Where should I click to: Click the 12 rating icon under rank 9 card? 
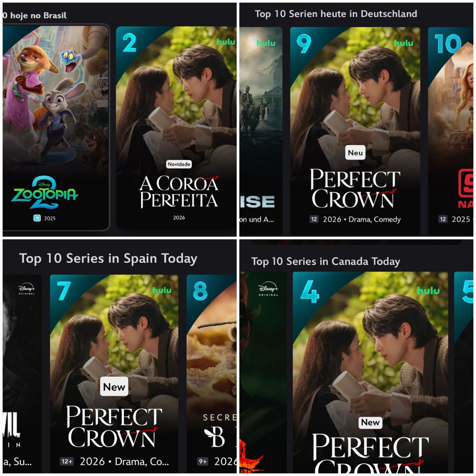(314, 219)
